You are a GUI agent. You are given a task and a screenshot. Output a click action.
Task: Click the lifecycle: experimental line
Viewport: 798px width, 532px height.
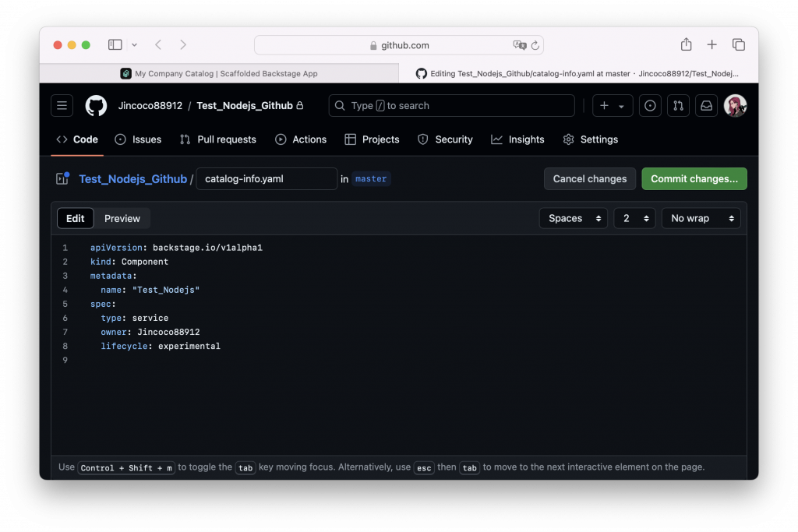coord(161,346)
